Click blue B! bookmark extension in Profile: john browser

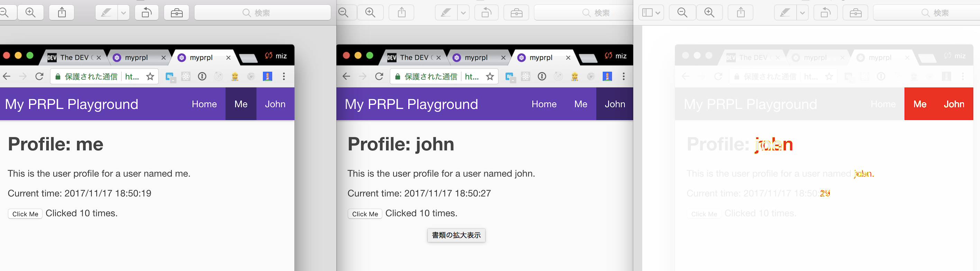coord(510,77)
